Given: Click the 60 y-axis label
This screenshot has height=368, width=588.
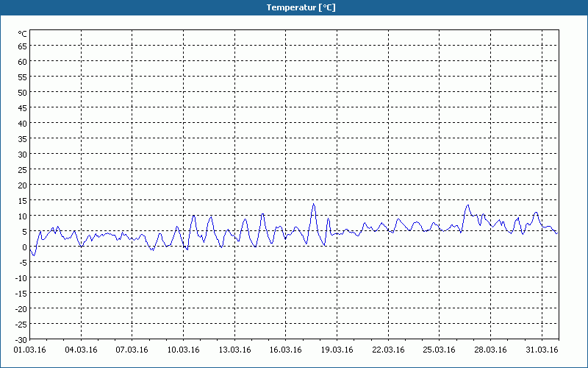Looking at the screenshot, I should [x=23, y=62].
